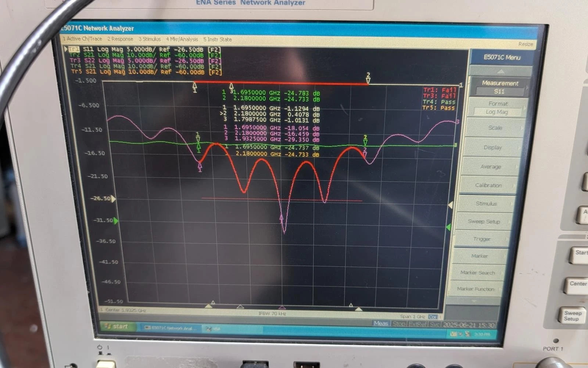Open the Instr State menu
588x368 pixels.
[218, 39]
